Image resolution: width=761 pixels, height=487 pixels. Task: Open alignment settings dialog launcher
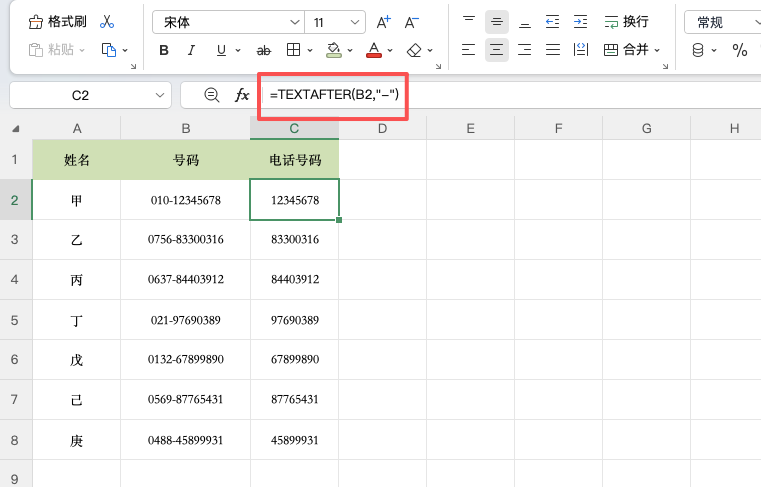[x=665, y=66]
